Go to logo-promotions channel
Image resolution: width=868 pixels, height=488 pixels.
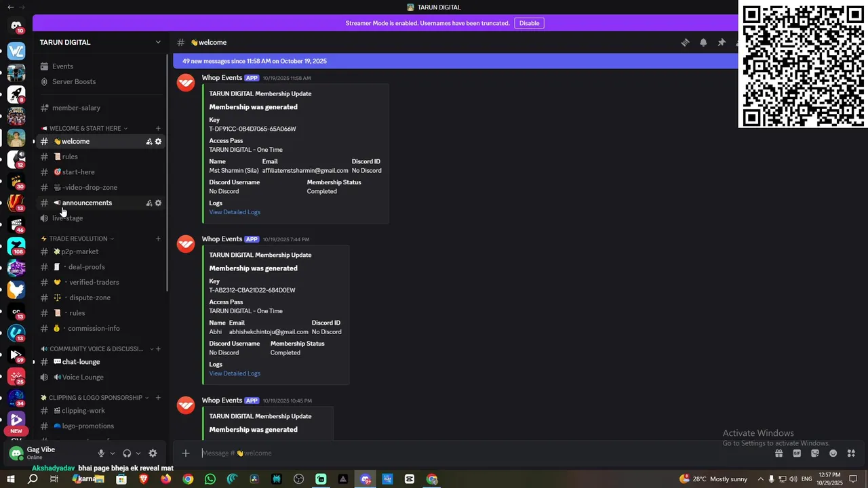pos(100,426)
